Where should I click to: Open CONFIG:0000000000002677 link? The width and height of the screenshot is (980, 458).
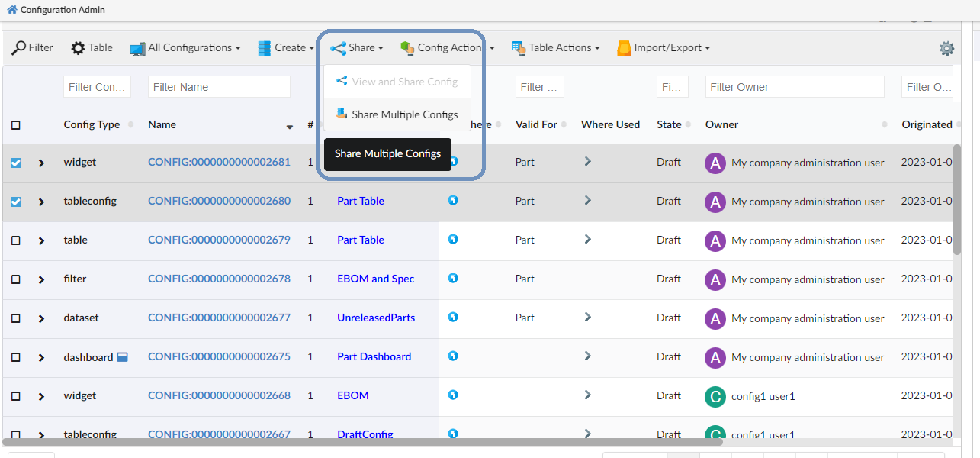pos(219,318)
